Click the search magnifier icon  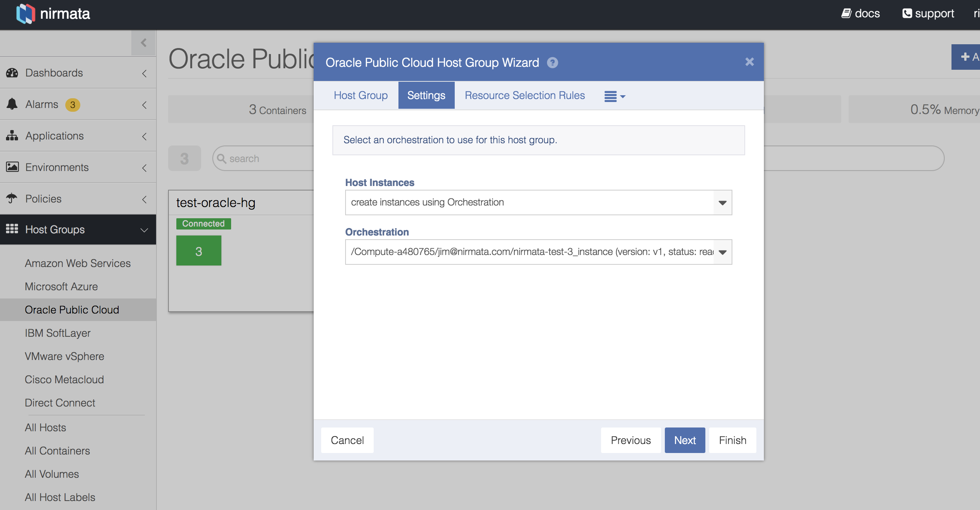[221, 158]
